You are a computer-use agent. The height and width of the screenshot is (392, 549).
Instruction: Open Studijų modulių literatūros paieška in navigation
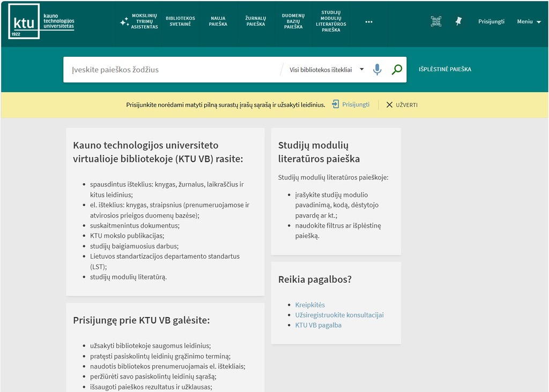point(331,21)
